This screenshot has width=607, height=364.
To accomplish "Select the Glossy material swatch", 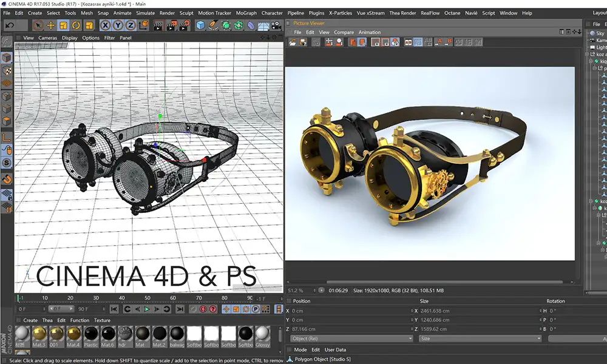I will click(x=262, y=337).
